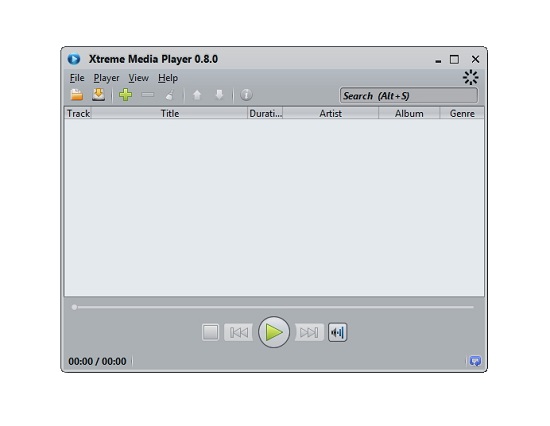Screen dimensions: 550x426
Task: Sort playlist by the Genre column
Action: tap(462, 113)
